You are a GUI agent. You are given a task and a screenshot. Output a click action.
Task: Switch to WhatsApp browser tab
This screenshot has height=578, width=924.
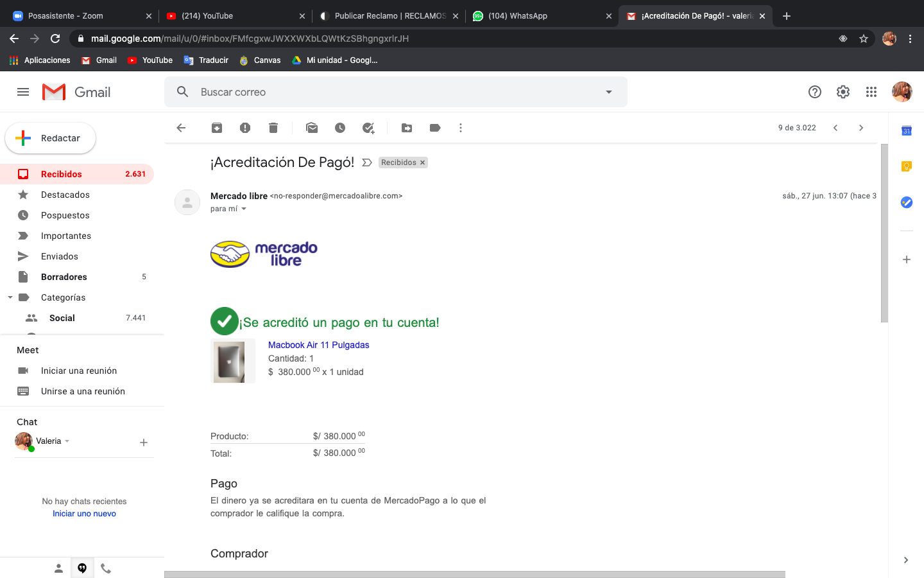[542, 16]
